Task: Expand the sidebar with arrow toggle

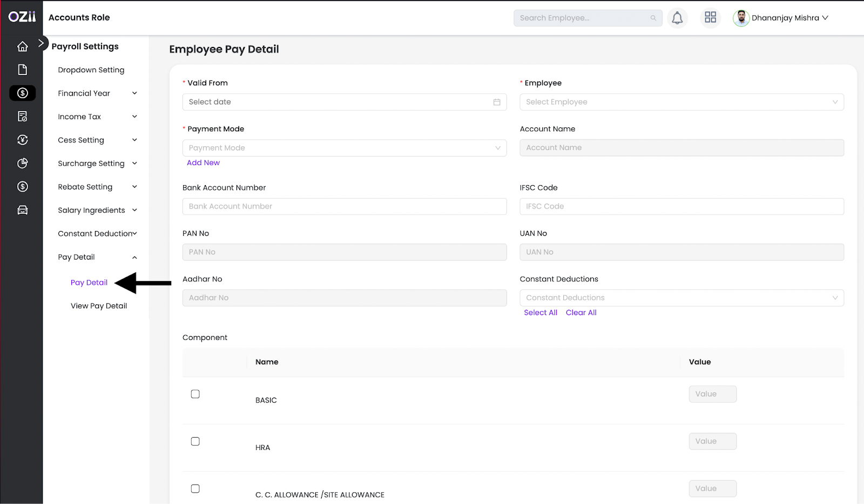Action: [41, 43]
